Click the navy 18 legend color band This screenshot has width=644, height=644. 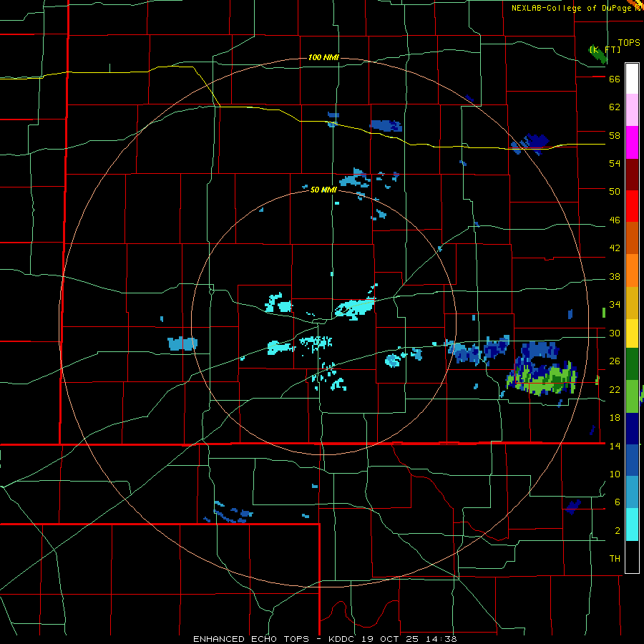click(632, 429)
